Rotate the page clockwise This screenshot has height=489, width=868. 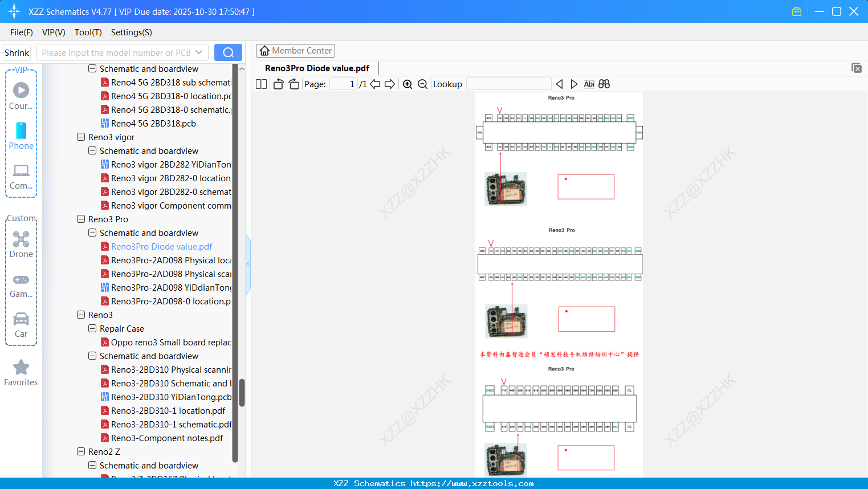pyautogui.click(x=294, y=84)
